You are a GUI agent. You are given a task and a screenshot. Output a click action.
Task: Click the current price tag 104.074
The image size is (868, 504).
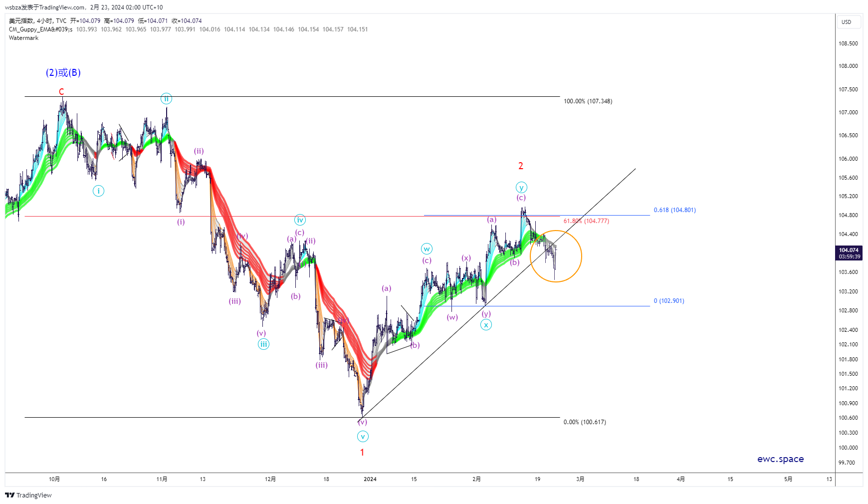point(849,253)
